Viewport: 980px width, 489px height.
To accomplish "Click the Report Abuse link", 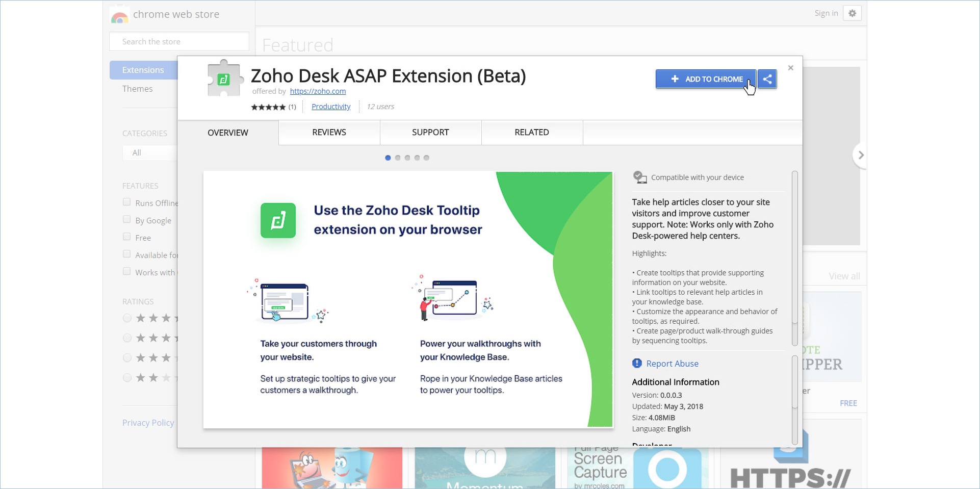I will 672,364.
